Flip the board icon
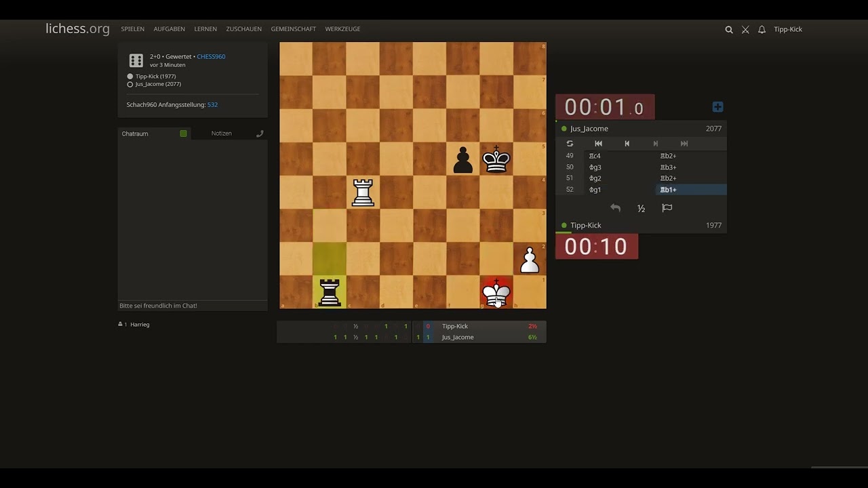868x488 pixels. (570, 144)
